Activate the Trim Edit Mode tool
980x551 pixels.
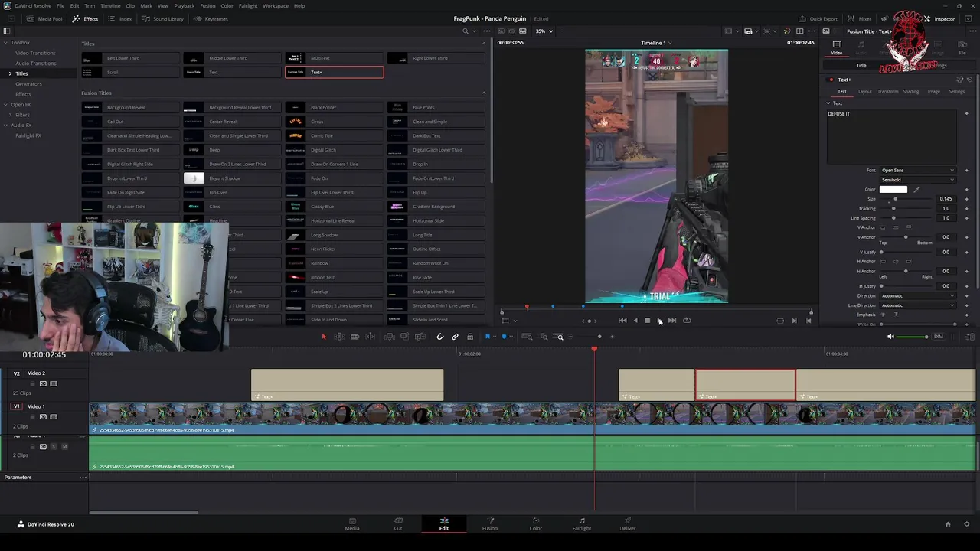click(x=339, y=337)
